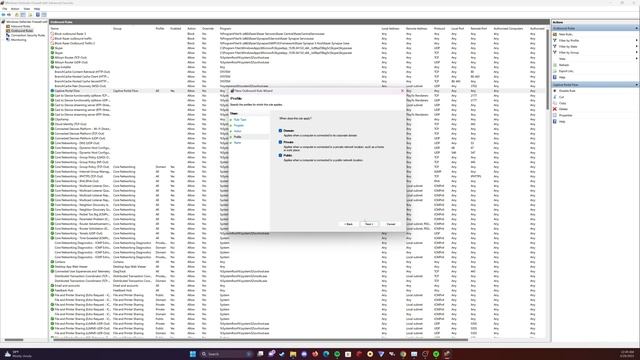640x360 pixels.
Task: Click Show/Hide Console Tree toolbar icon
Action: coord(23,15)
